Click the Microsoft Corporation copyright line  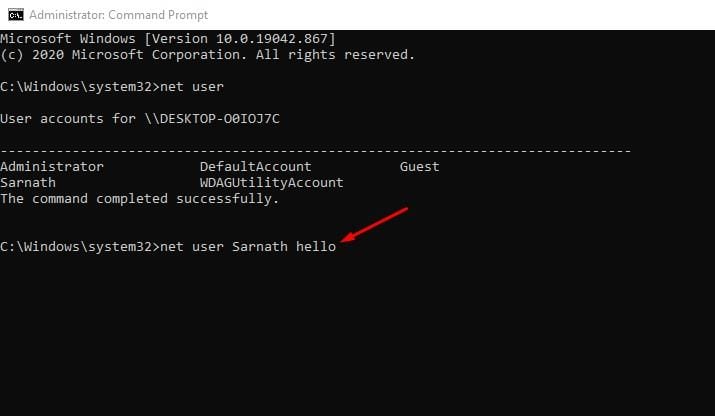click(x=207, y=55)
